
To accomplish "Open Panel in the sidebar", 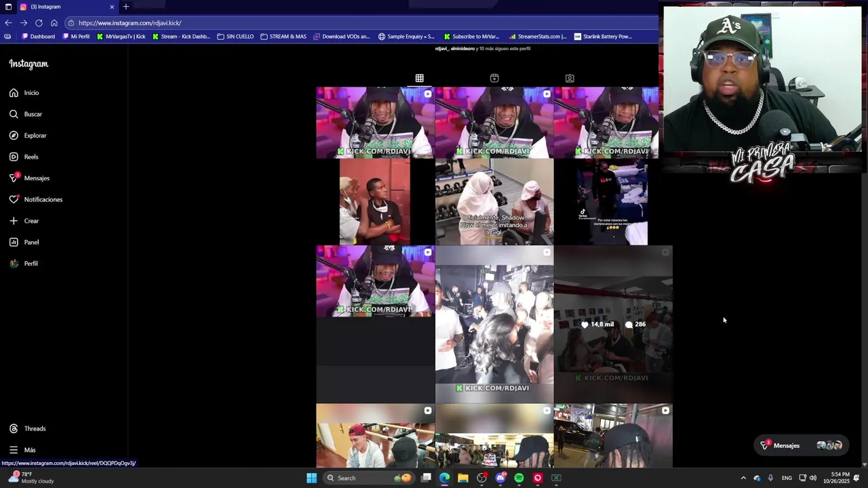I will [24, 242].
